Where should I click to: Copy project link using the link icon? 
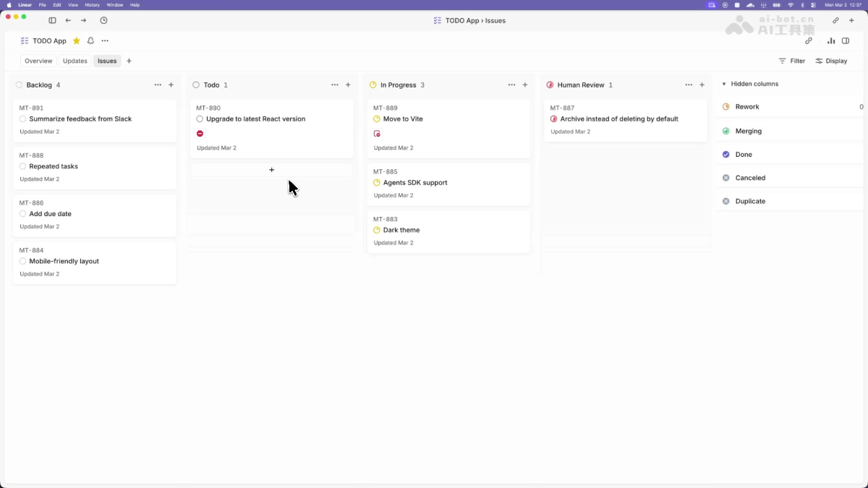pos(809,41)
